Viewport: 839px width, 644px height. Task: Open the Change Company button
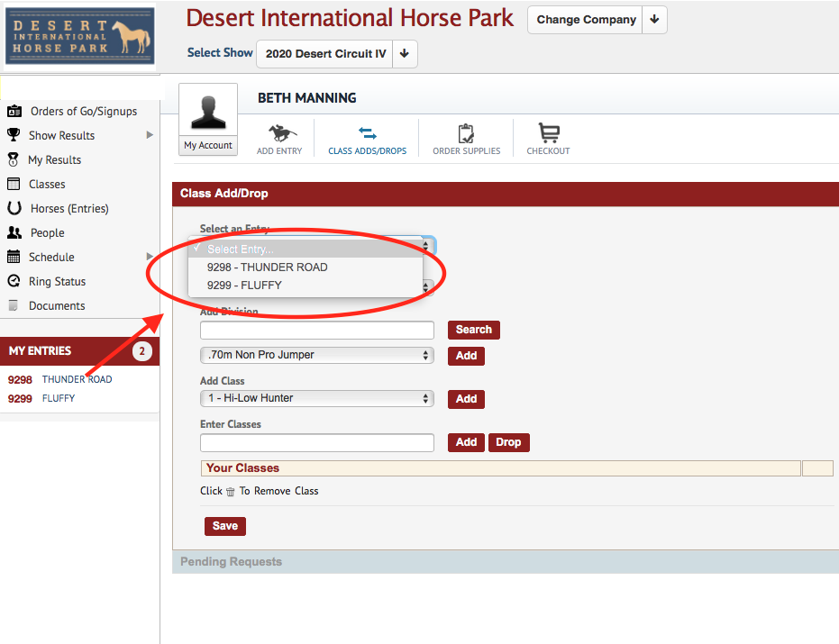click(586, 20)
